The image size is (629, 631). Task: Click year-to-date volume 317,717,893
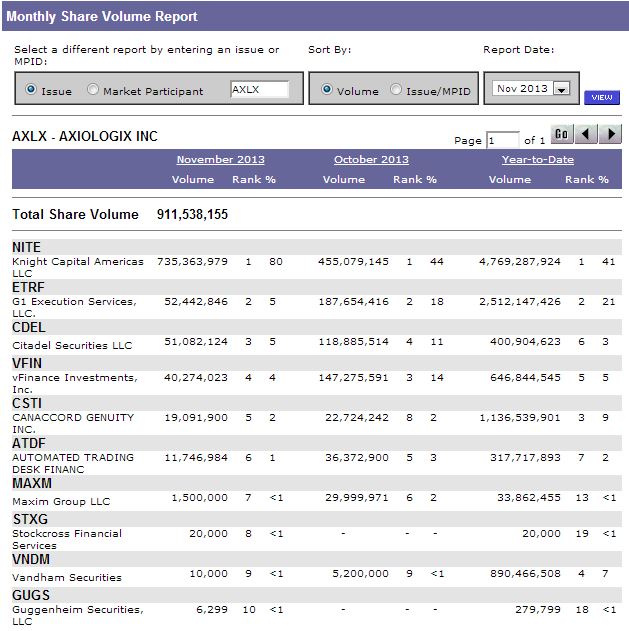point(525,458)
